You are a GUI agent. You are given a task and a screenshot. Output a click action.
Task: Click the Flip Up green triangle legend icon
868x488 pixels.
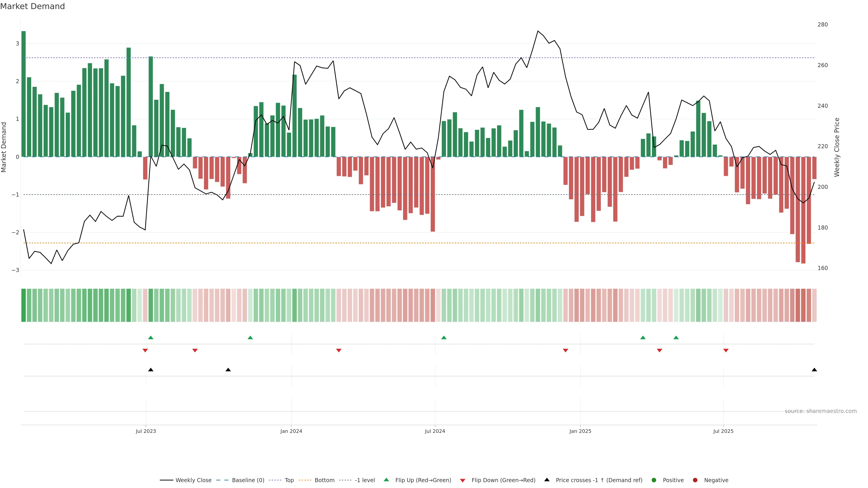387,480
